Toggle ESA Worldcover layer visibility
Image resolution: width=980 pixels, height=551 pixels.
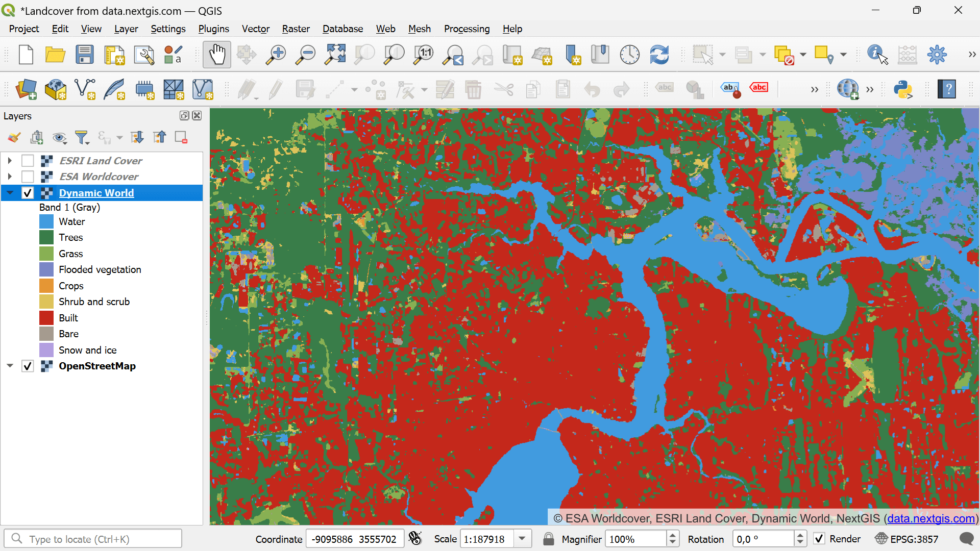(28, 177)
